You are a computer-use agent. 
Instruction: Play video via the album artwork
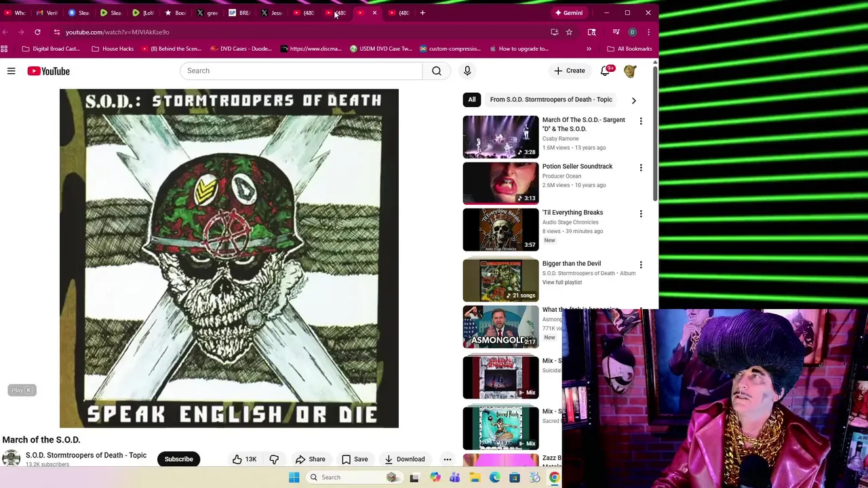(229, 258)
